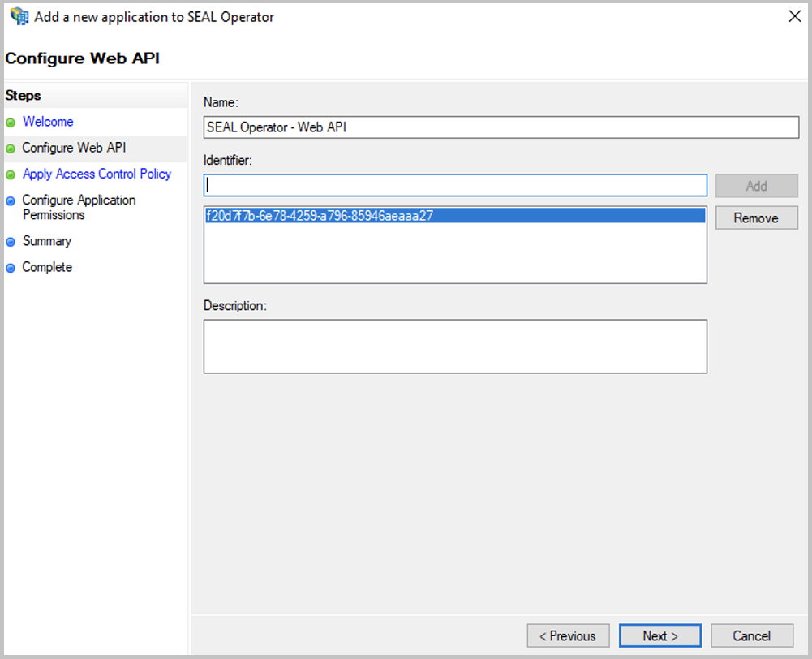Click the blue indicator beside Summary

click(11, 241)
